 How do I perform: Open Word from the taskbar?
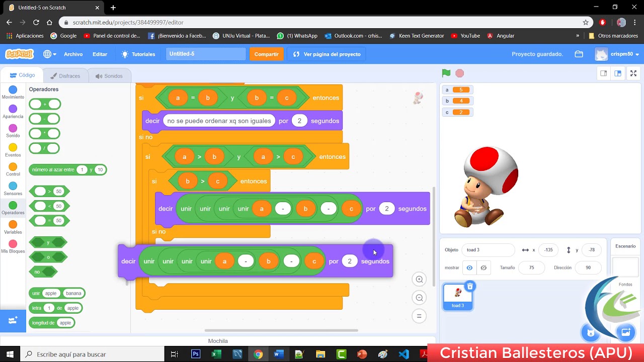tap(279, 354)
